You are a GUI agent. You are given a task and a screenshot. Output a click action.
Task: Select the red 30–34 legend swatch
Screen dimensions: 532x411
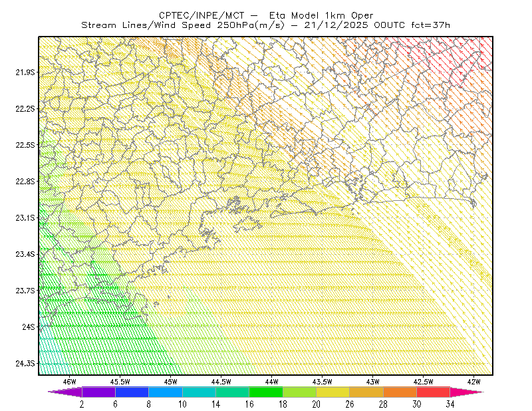434,392
